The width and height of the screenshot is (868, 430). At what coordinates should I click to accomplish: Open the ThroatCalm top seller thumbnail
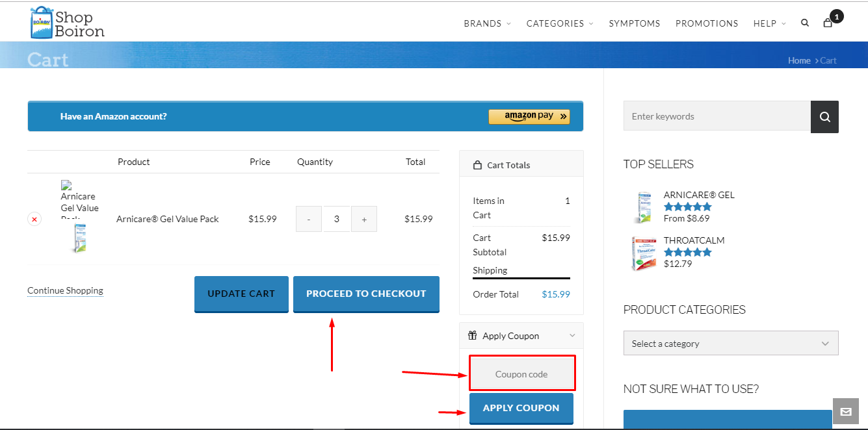643,253
